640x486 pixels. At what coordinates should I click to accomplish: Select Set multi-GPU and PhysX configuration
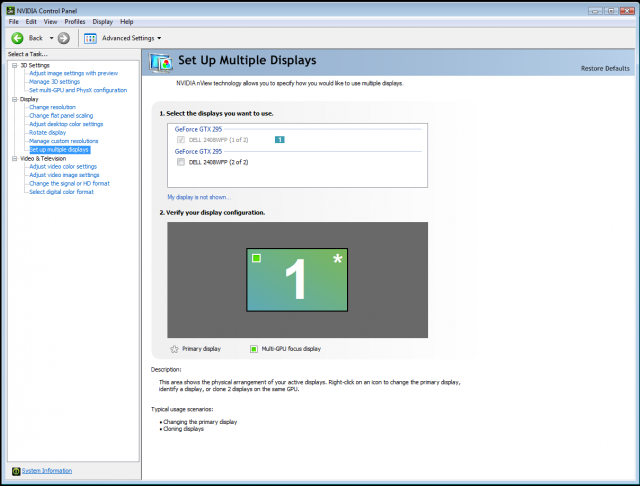(78, 90)
